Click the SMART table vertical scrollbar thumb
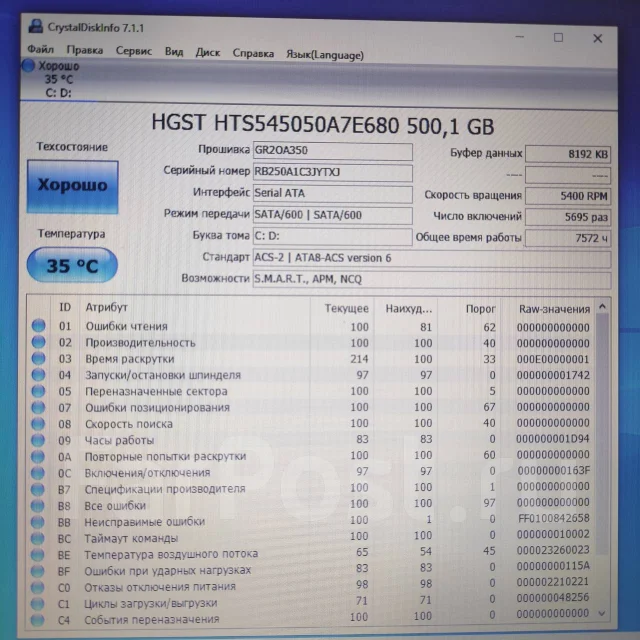Screen dimensions: 640x640 tap(602, 433)
